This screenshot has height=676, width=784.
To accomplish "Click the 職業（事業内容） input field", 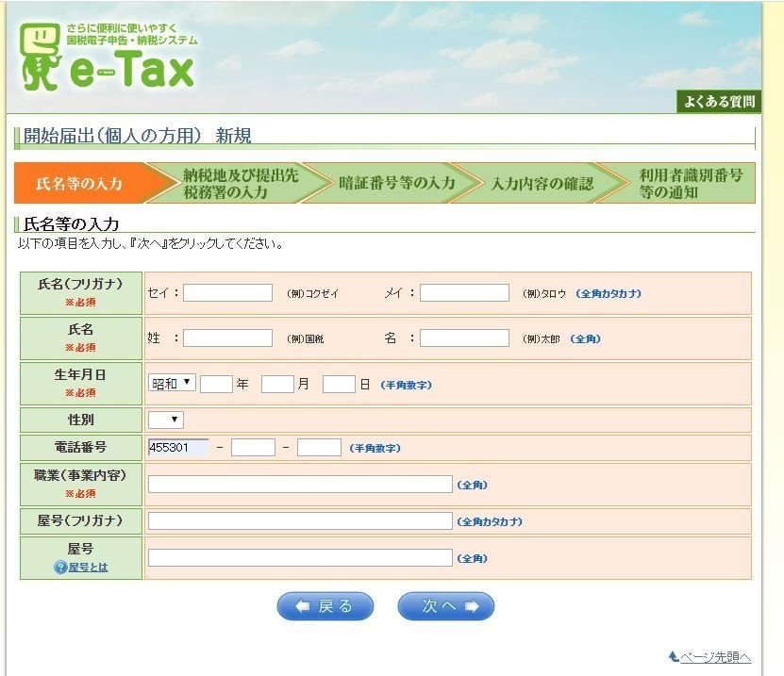I will pyautogui.click(x=302, y=484).
